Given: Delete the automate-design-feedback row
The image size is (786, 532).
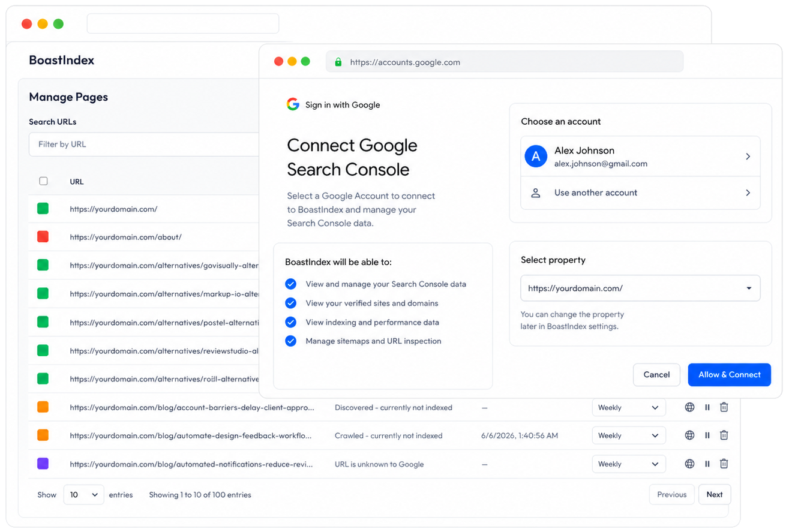Looking at the screenshot, I should [724, 435].
